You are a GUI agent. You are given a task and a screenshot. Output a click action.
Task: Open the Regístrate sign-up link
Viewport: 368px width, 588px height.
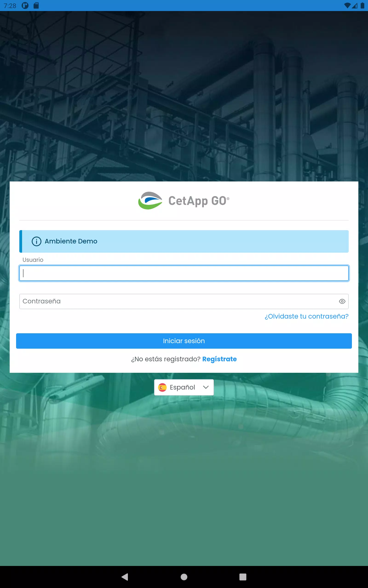(219, 359)
